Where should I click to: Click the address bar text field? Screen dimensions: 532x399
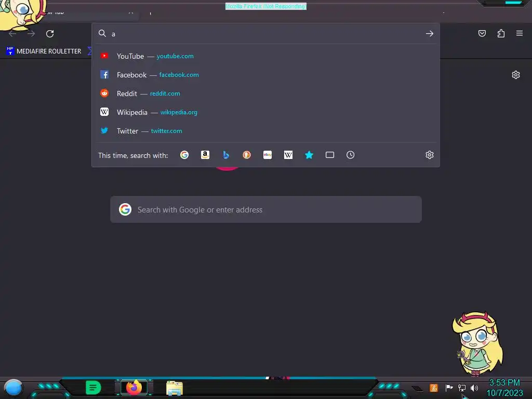click(x=267, y=34)
